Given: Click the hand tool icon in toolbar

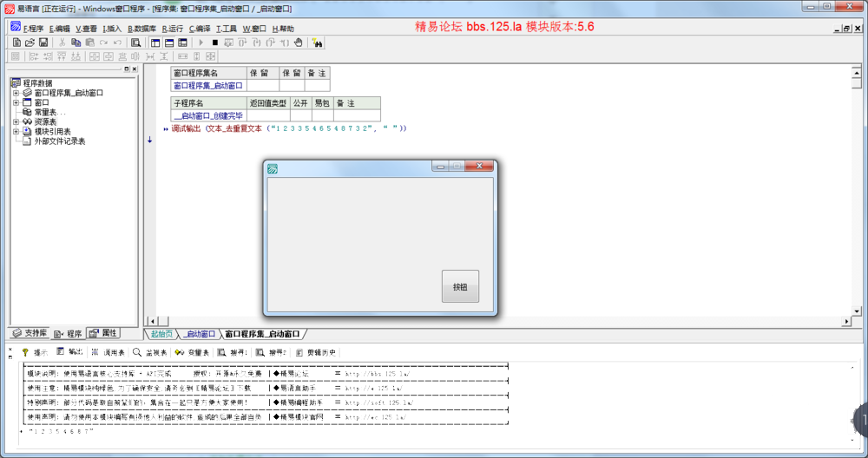Looking at the screenshot, I should (298, 42).
